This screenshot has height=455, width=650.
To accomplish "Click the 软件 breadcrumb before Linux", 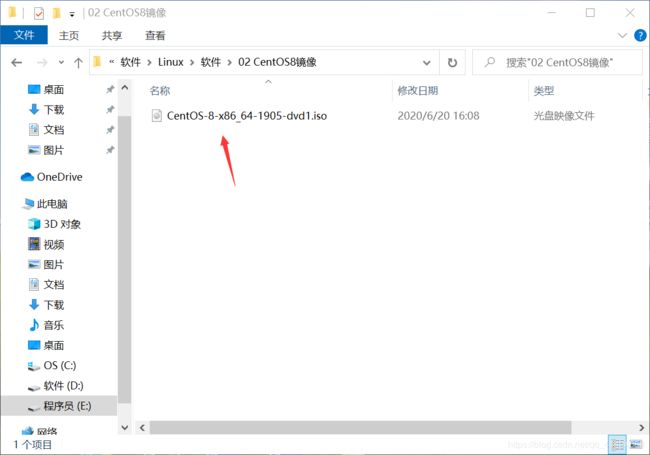I will click(131, 62).
